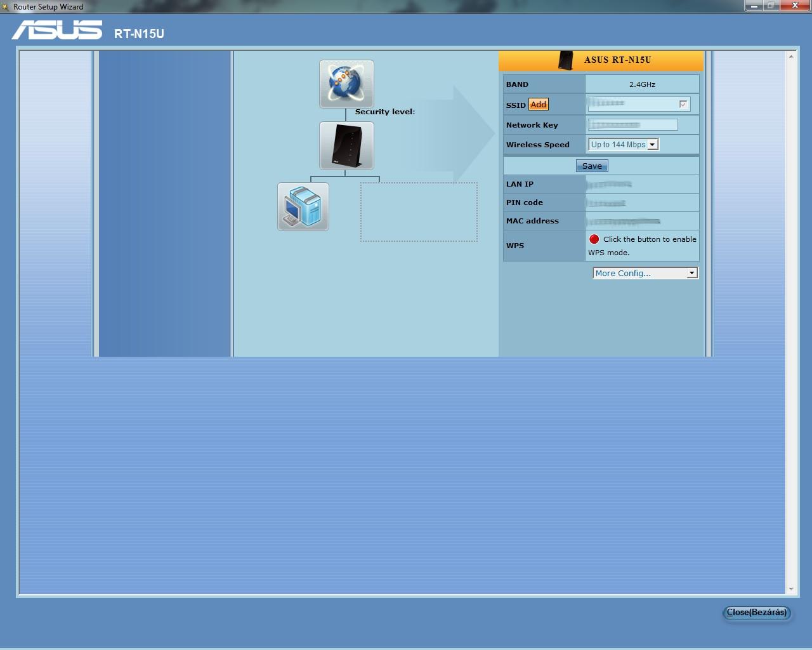Click the scrollbar up arrow
This screenshot has height=650, width=812.
(x=791, y=56)
